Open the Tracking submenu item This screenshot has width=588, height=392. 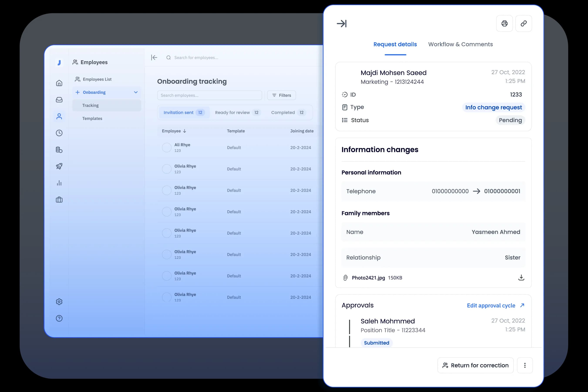107,106
